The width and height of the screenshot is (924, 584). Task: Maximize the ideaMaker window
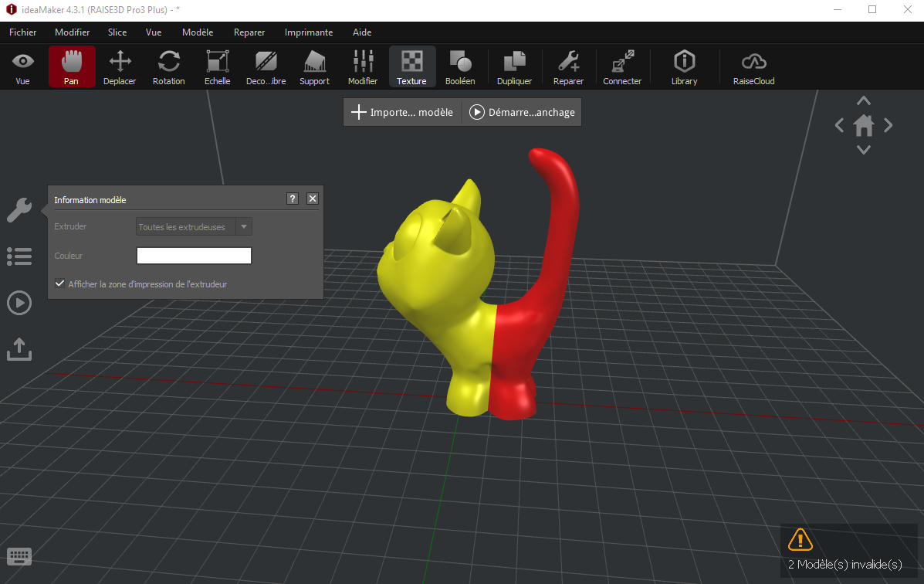click(x=872, y=10)
